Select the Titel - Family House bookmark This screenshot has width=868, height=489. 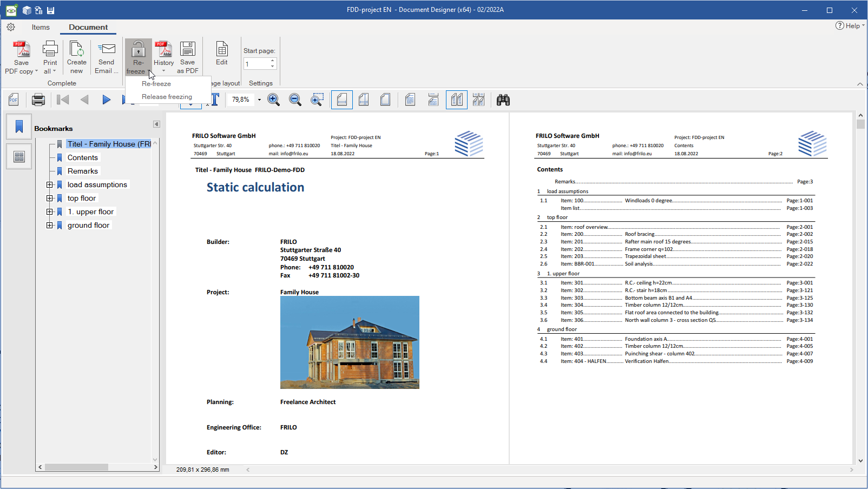click(109, 144)
